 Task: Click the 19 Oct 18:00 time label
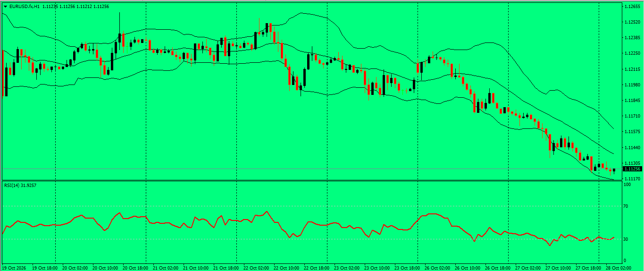45,268
